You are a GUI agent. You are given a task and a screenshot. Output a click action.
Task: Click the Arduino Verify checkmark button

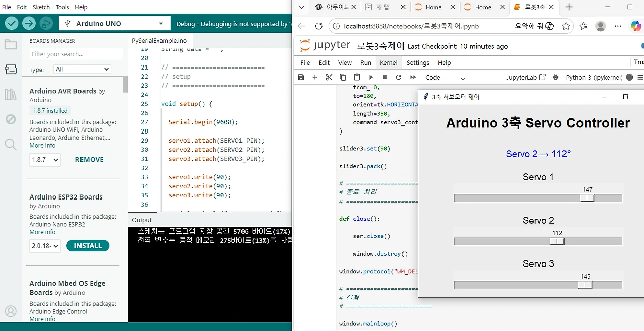(x=12, y=24)
